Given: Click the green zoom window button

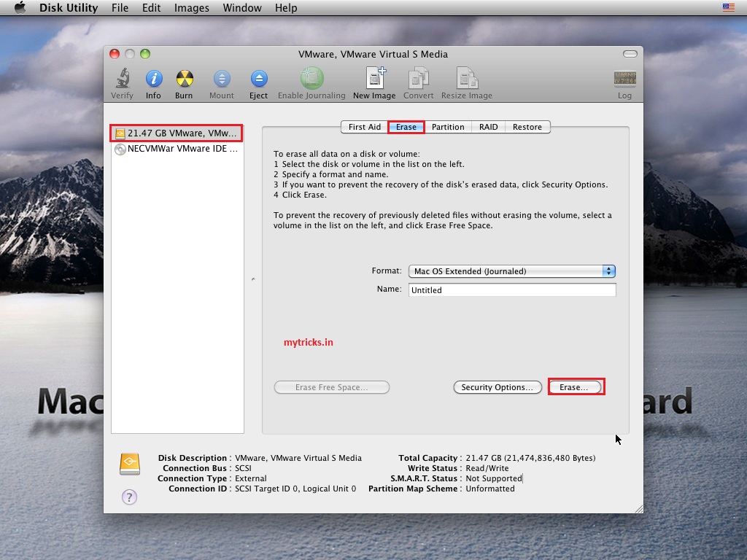Looking at the screenshot, I should tap(145, 54).
